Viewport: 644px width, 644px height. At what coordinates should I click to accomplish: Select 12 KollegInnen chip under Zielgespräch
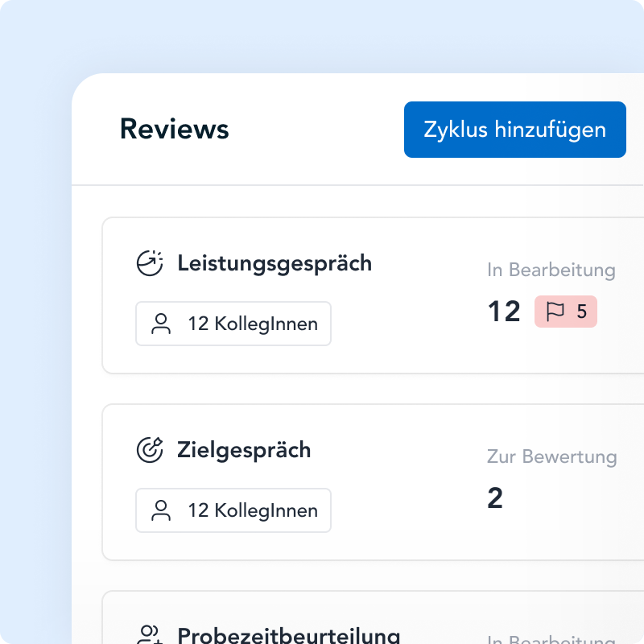point(233,510)
